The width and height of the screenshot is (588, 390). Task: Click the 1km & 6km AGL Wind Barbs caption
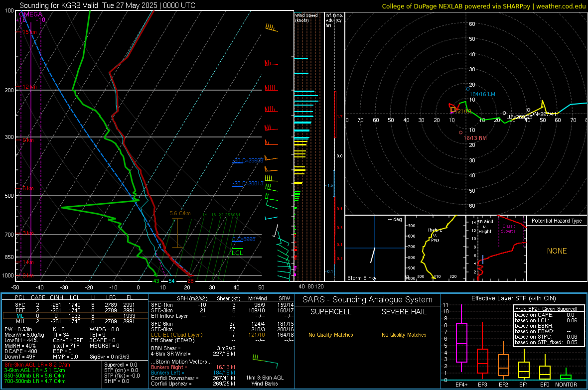click(x=265, y=381)
